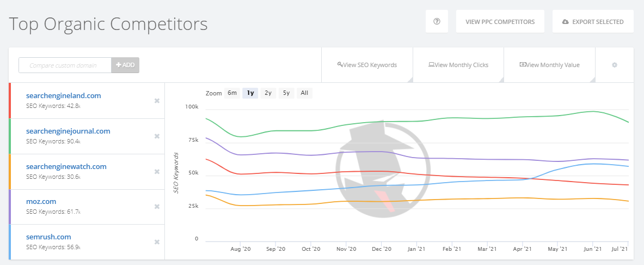Click purple color bar for moz.com
Viewport: 644px width, 265px height.
coord(10,207)
